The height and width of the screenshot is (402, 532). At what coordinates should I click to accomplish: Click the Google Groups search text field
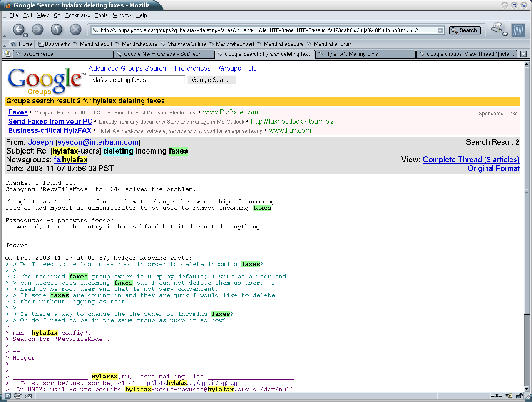[137, 80]
